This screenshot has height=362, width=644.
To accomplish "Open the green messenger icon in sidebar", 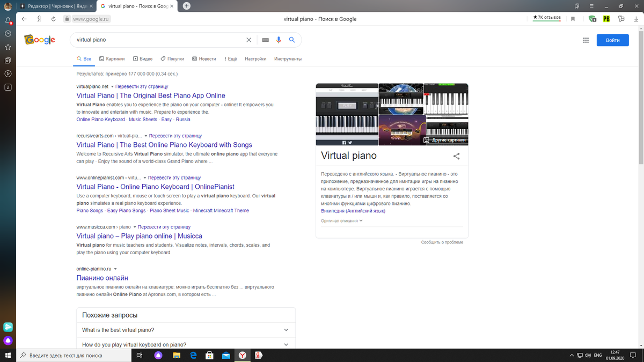I will [x=8, y=327].
